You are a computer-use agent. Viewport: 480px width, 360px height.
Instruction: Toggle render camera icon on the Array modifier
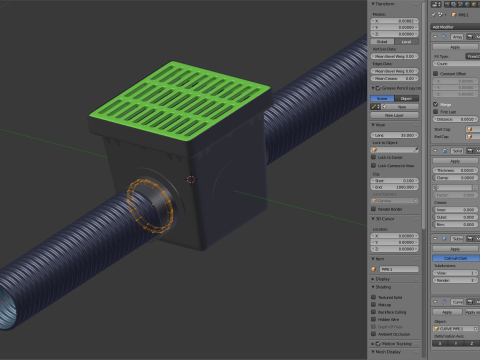(470, 37)
